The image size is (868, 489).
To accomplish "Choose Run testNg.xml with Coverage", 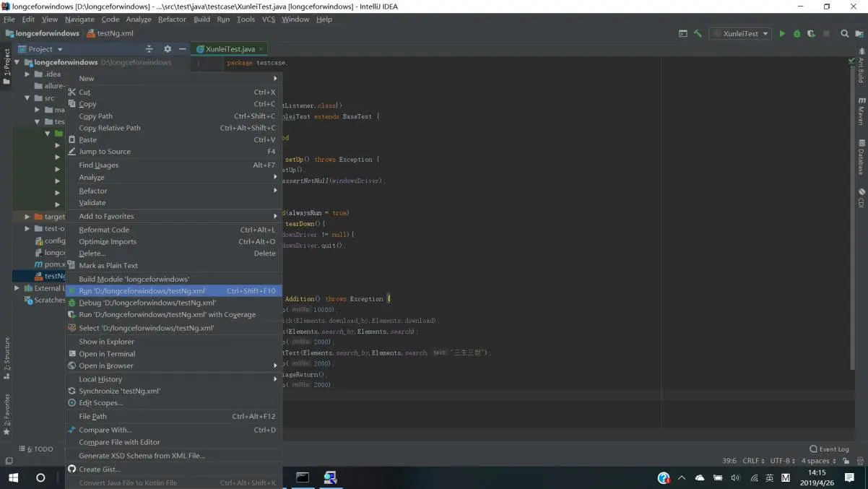I will [x=173, y=315].
